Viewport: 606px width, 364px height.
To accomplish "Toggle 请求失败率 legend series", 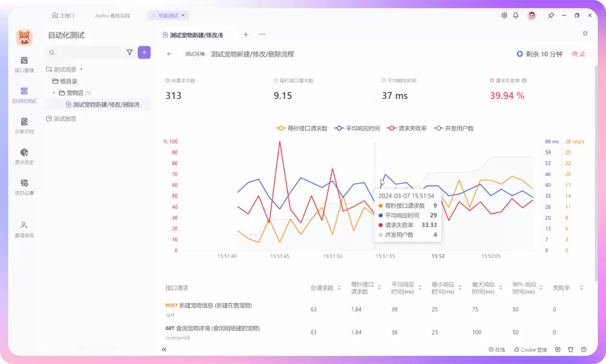I will pyautogui.click(x=407, y=128).
